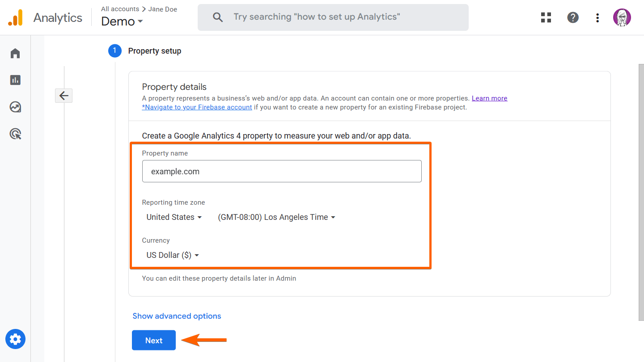Open the Help question mark icon
Screen dimensions: 644x362
pos(572,17)
